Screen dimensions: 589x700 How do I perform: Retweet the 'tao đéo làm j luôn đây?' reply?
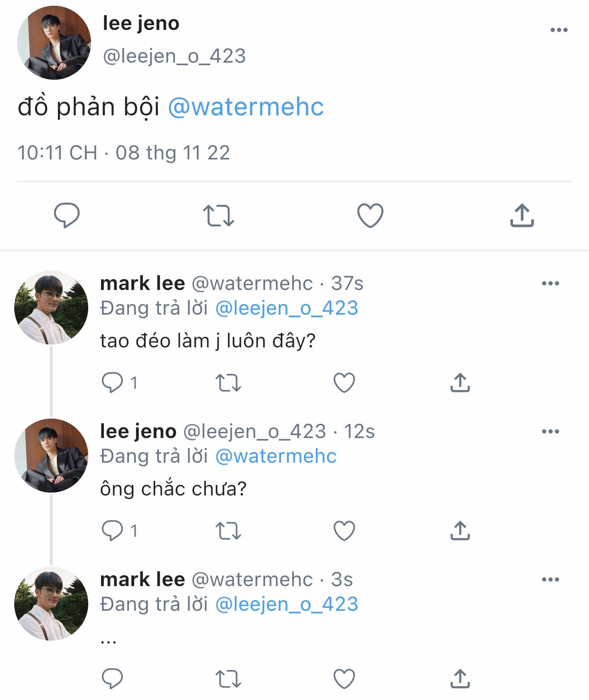[228, 383]
